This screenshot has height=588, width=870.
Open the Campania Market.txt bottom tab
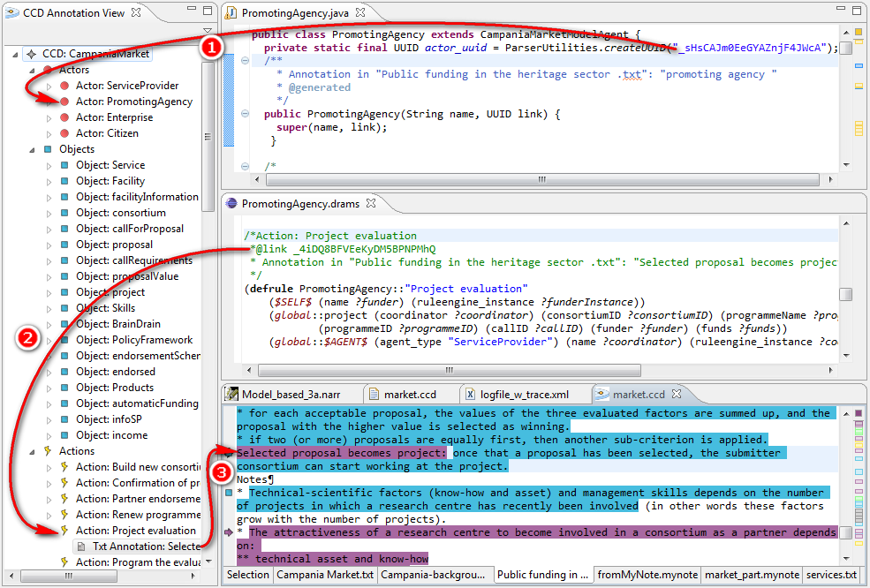click(324, 575)
